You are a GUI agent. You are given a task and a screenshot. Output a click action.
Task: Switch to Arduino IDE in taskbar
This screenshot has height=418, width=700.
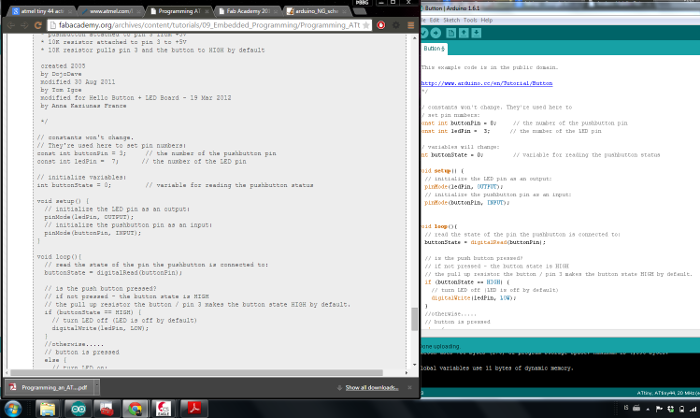click(78, 409)
